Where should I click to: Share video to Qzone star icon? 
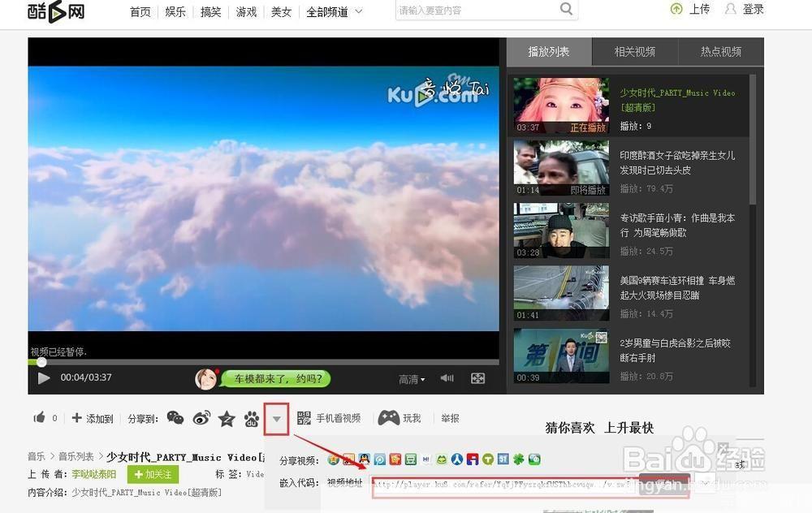[x=227, y=418]
